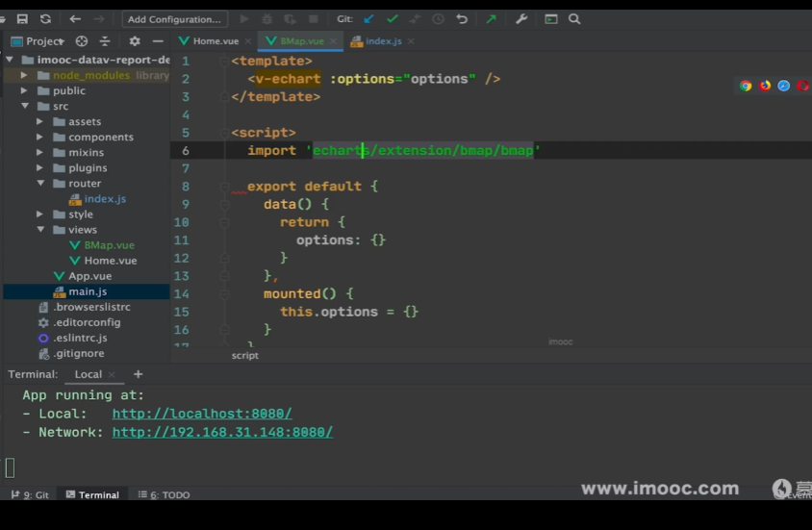Open Search Everywhere magnifier icon
Image resolution: width=812 pixels, height=530 pixels.
pyautogui.click(x=574, y=19)
